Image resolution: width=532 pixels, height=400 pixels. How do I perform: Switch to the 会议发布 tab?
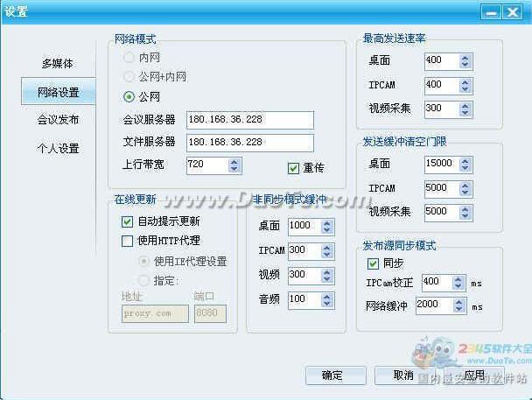(x=58, y=119)
